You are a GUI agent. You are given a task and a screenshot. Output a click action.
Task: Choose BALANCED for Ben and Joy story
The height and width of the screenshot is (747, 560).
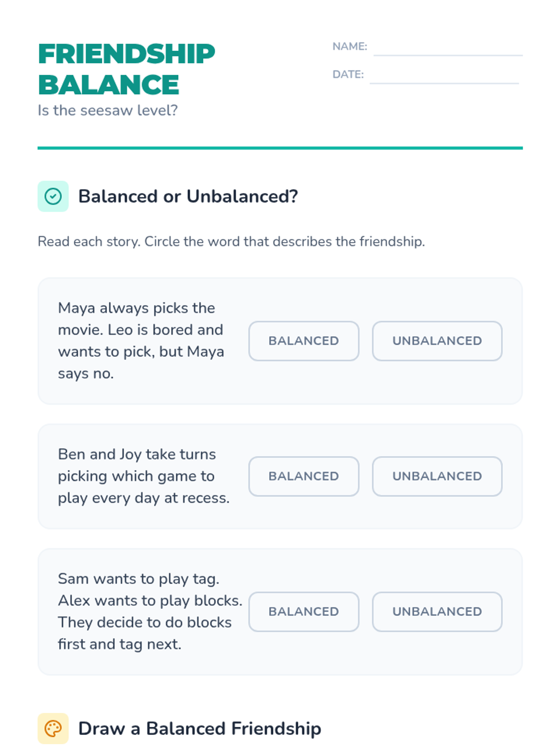304,476
